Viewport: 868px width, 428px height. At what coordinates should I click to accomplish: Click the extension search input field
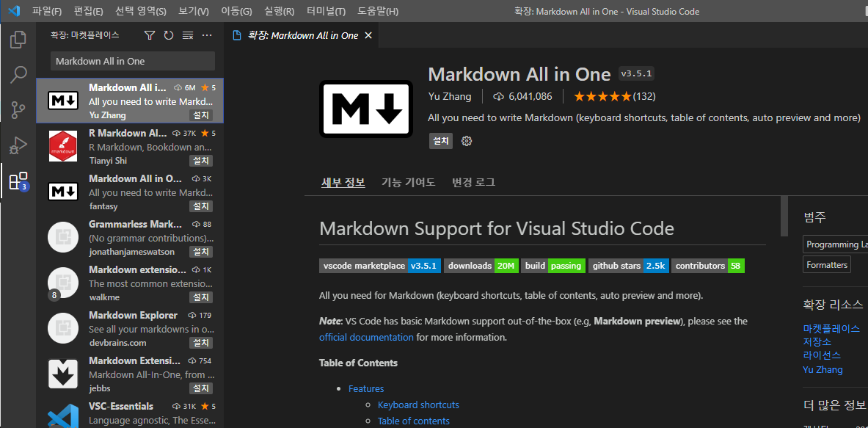click(x=133, y=61)
